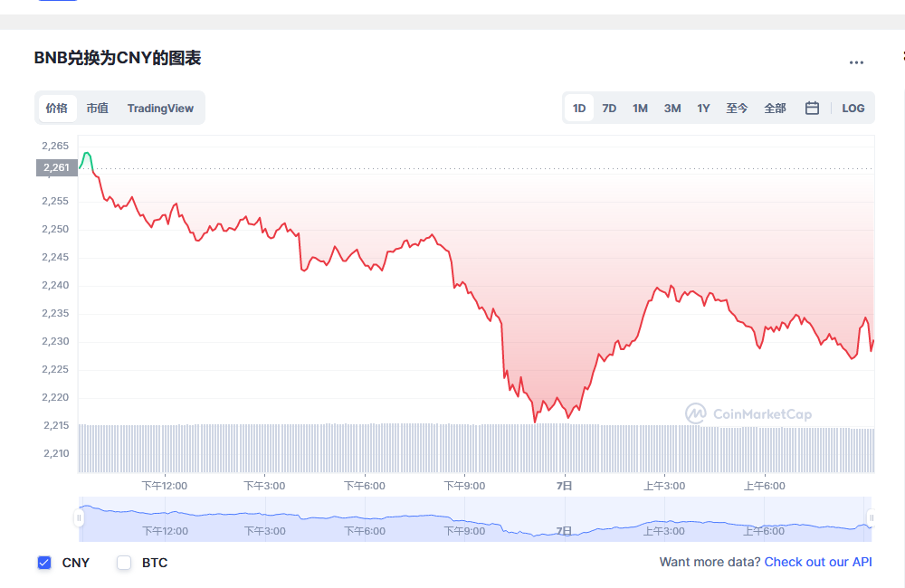Screen dimensions: 905x588
Task: Select the 1Y time range
Action: tap(703, 108)
